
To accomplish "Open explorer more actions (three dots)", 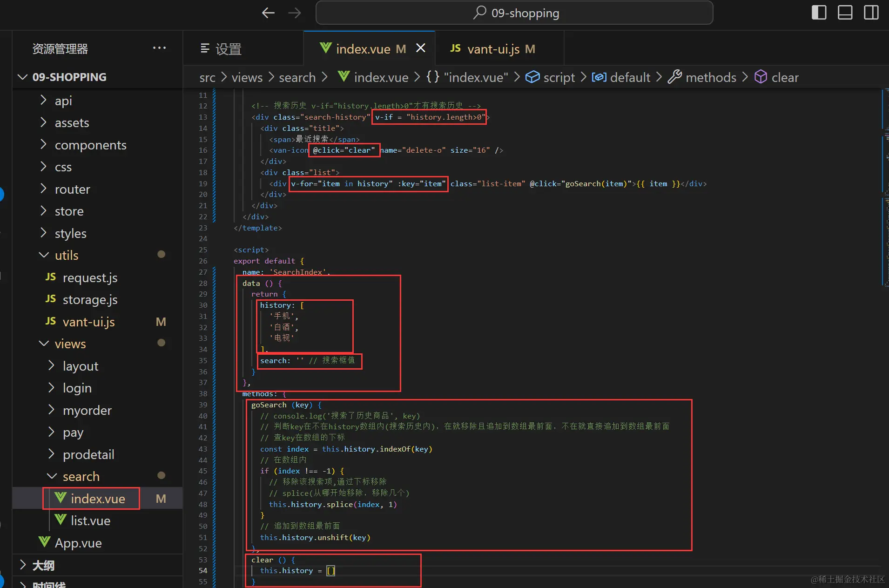I will 159,48.
